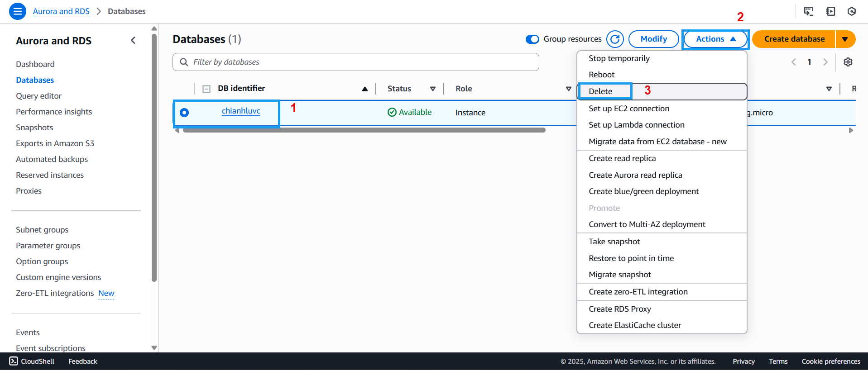The height and width of the screenshot is (370, 868).
Task: Collapse grouped rows in DB identifier header
Action: [x=206, y=89]
